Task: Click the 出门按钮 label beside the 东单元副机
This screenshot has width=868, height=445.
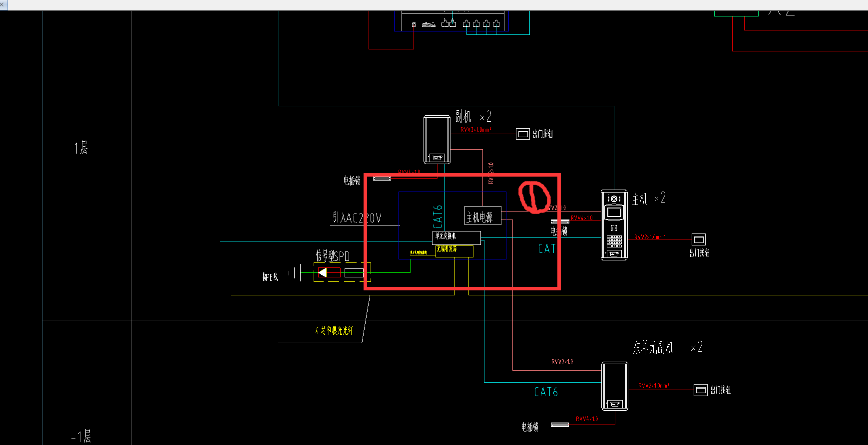Action: click(x=721, y=390)
